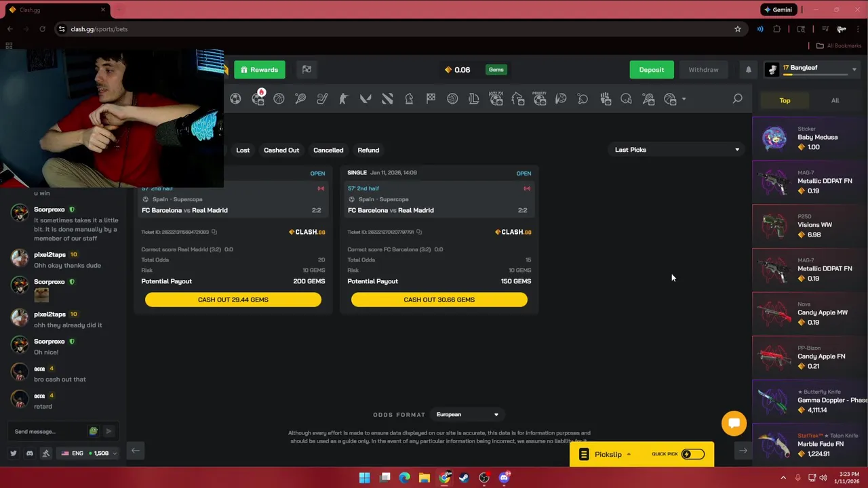Select the basketball sport icon
This screenshot has height=488, width=868.
[279, 99]
